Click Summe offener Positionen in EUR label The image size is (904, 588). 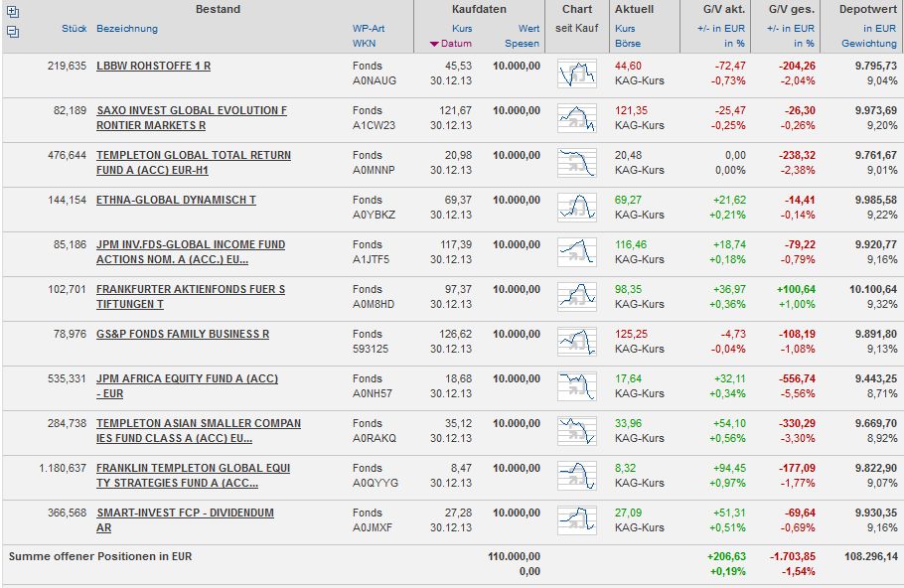tap(100, 556)
